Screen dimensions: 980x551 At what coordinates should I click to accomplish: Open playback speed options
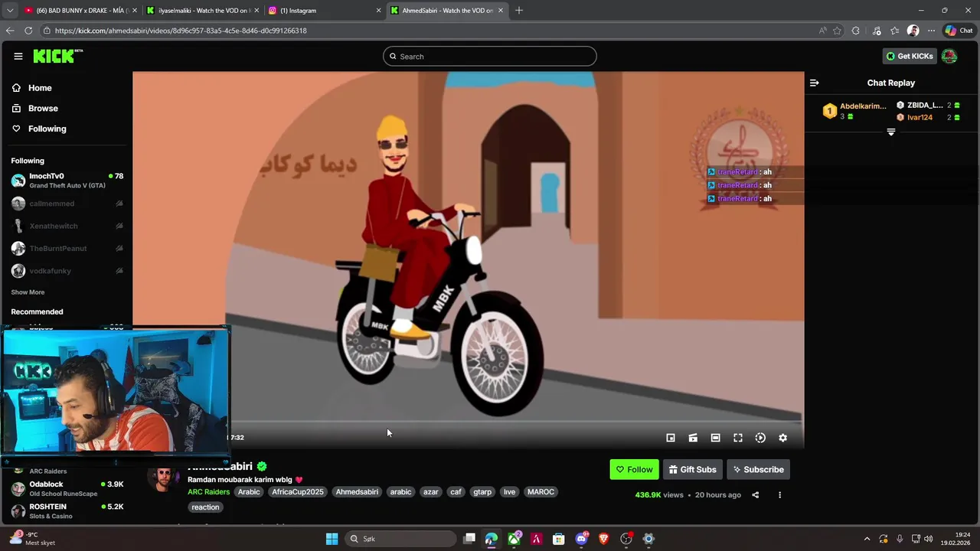pos(760,438)
